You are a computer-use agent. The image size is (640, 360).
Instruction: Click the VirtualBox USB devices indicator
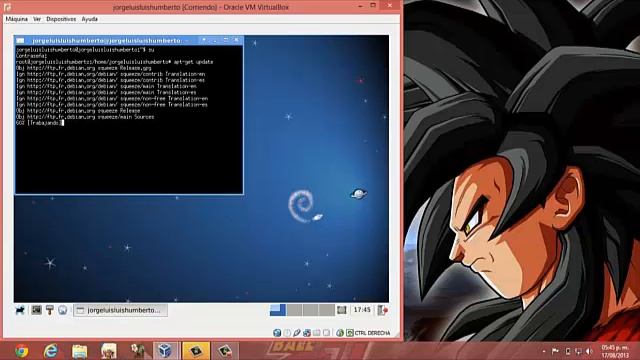point(297,333)
